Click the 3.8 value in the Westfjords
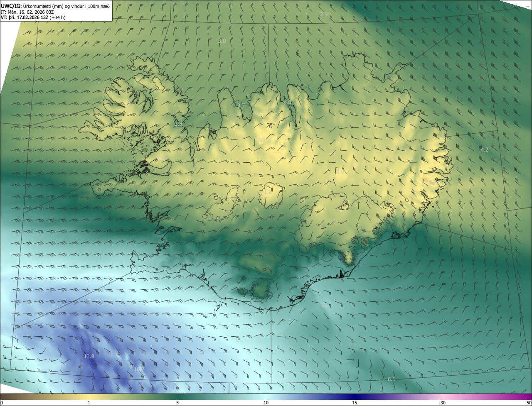The width and height of the screenshot is (532, 406). (178, 124)
